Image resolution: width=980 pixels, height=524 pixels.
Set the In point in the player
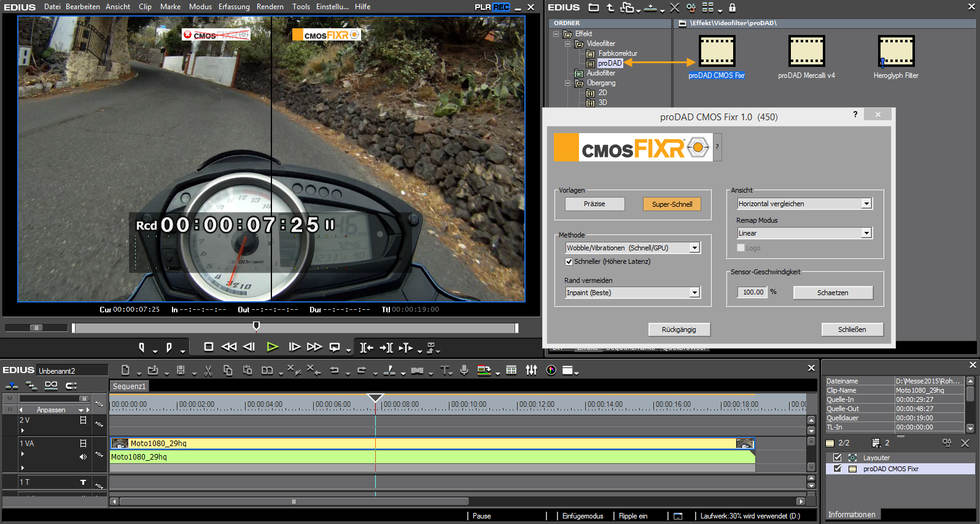[141, 347]
